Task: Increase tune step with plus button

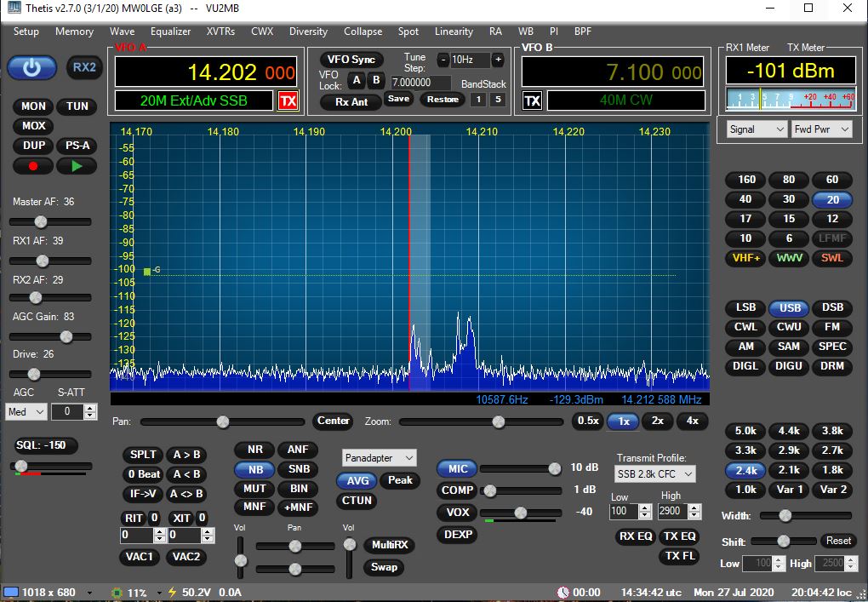Action: point(498,60)
